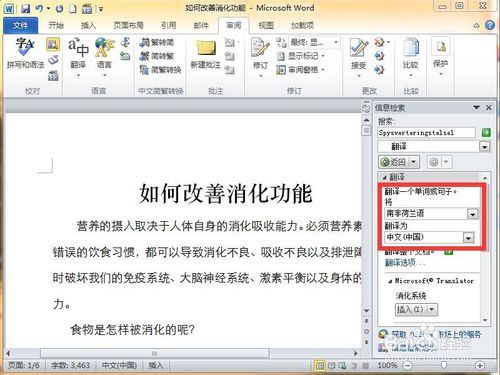This screenshot has width=500, height=375.
Task: Click the Redo icon in quick access toolbar
Action: point(59,9)
